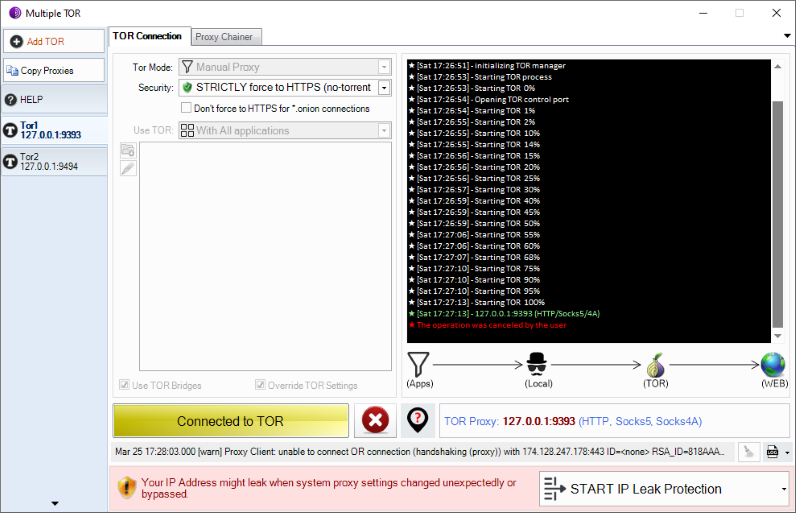Toggle Override TOR Settings checkbox

click(x=260, y=385)
